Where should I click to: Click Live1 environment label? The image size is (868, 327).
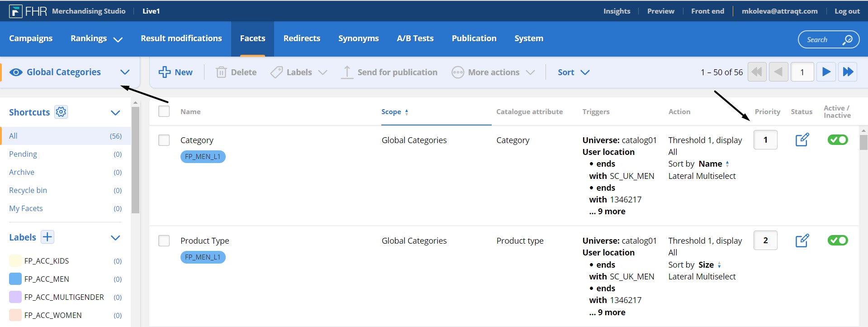coord(151,11)
